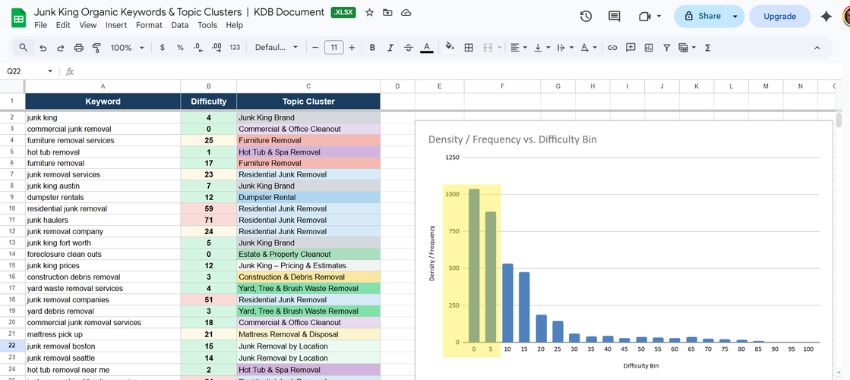Open the Google Sheets home icon
Image resolution: width=850 pixels, height=380 pixels.
(18, 18)
